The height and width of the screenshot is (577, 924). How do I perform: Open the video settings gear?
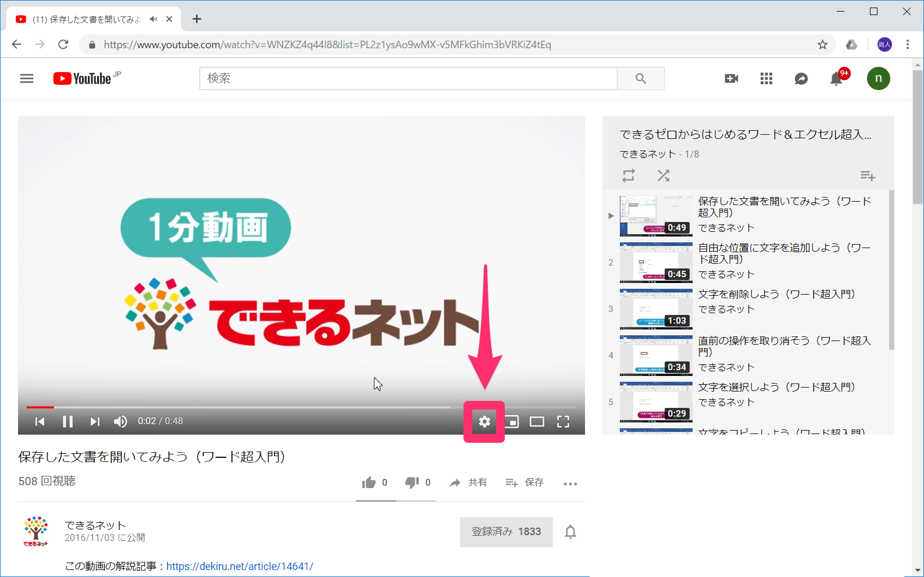(484, 422)
